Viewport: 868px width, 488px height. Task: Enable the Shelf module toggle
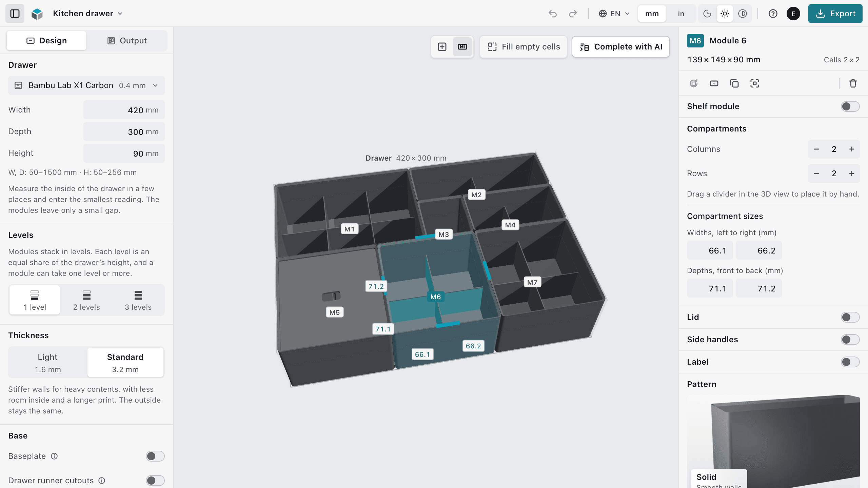coord(850,106)
